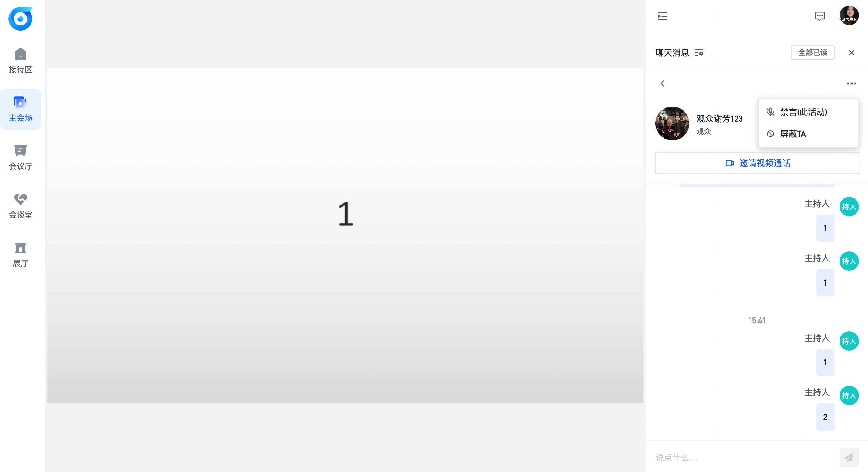Click the paper plane send button

click(x=849, y=457)
